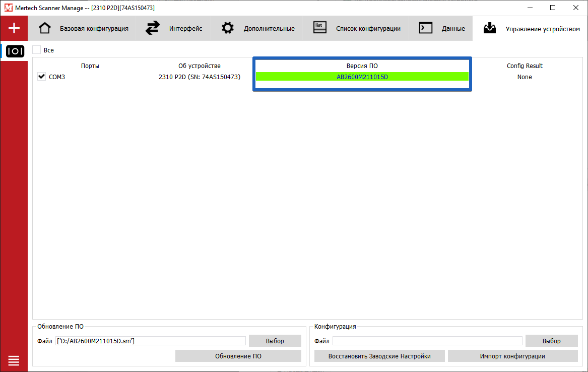This screenshot has width=588, height=372.
Task: Click the Обновление ПО button
Action: coord(238,356)
